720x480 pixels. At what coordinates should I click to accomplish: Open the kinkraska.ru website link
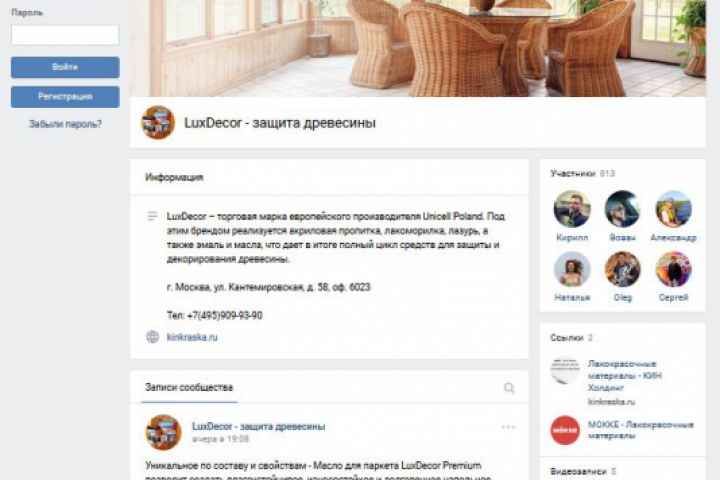tap(192, 337)
